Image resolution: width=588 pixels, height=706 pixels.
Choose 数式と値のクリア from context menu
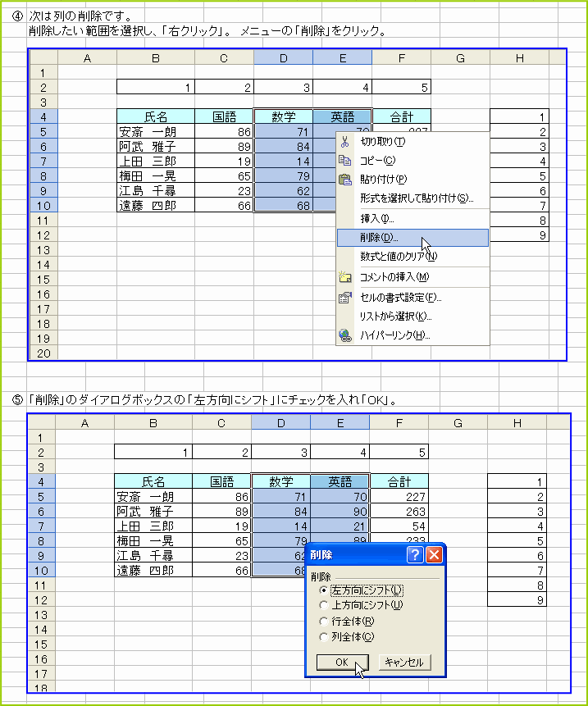click(413, 256)
